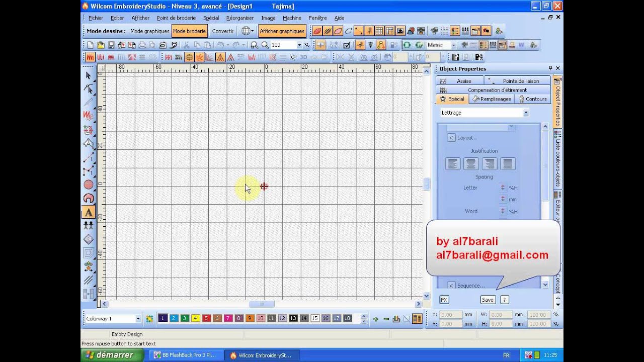Toggle the orange triangle stitch icon
The image size is (644, 362).
[220, 57]
